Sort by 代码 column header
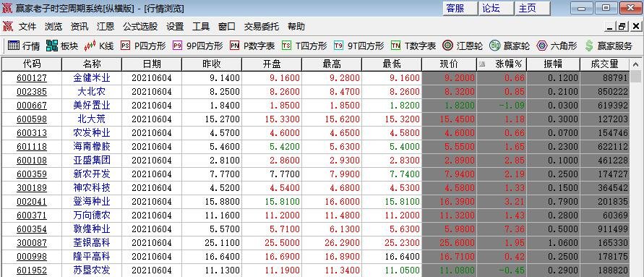This screenshot has height=277, width=644. pyautogui.click(x=32, y=64)
